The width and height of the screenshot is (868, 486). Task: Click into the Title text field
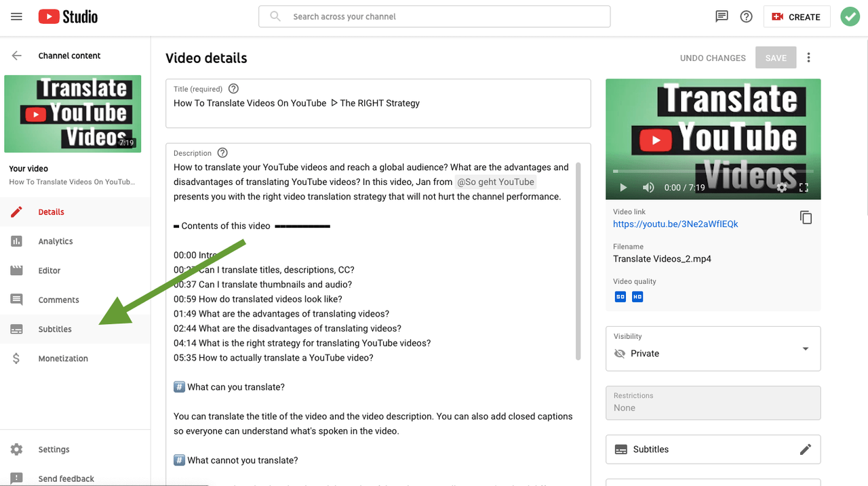378,104
